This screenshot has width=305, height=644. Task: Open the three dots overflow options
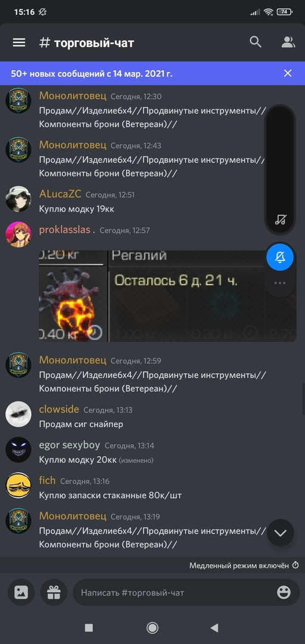click(x=279, y=283)
